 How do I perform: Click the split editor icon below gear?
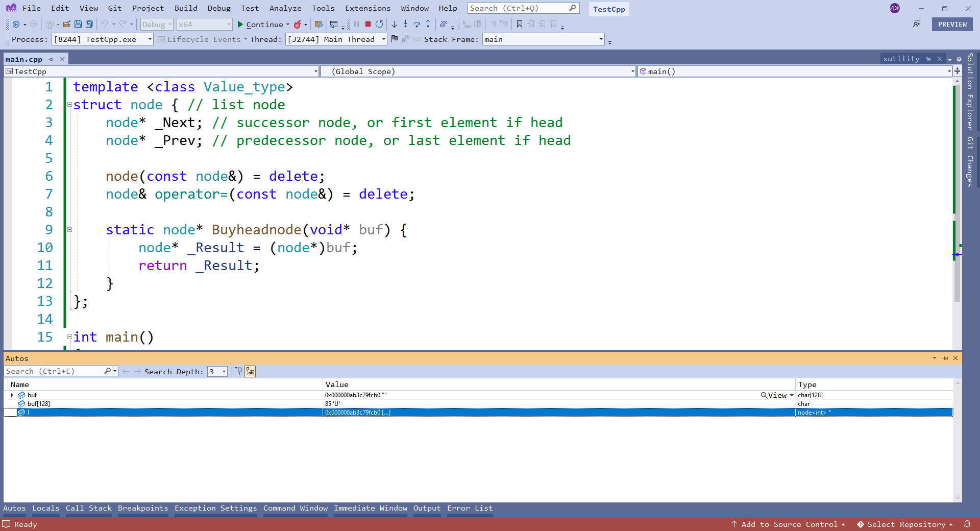coord(958,71)
